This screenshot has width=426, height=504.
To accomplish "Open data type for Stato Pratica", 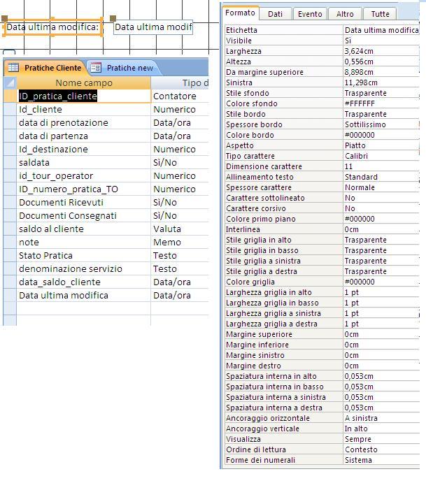I will [x=180, y=256].
